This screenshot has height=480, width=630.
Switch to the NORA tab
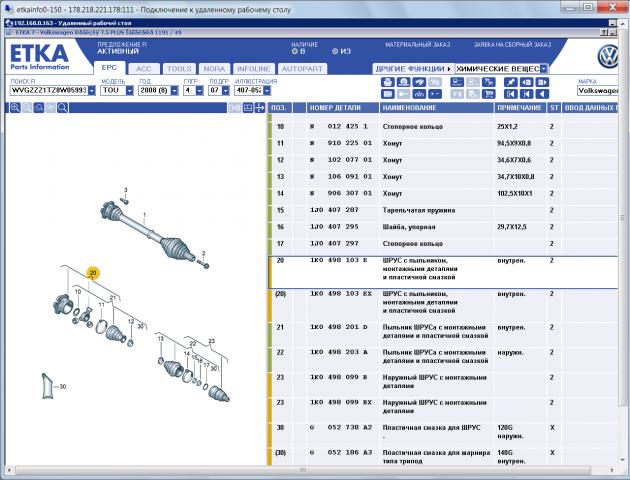tap(214, 69)
